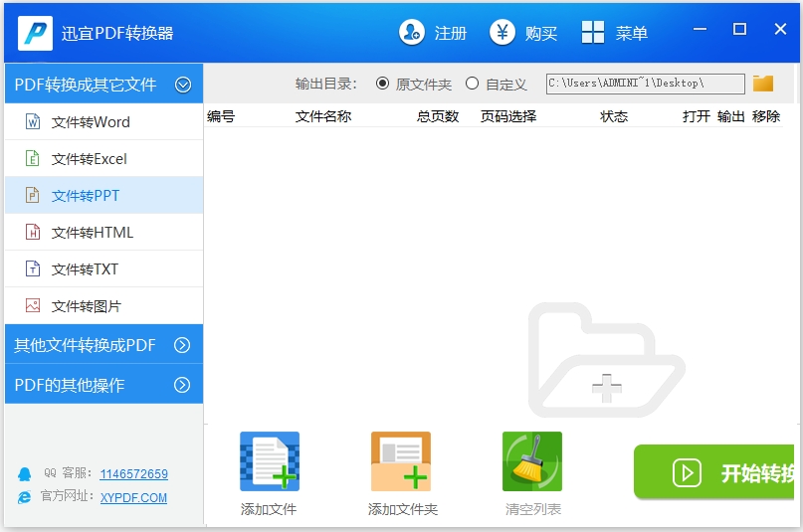Select 文件转PPT menu item
The height and width of the screenshot is (532, 803).
[103, 196]
